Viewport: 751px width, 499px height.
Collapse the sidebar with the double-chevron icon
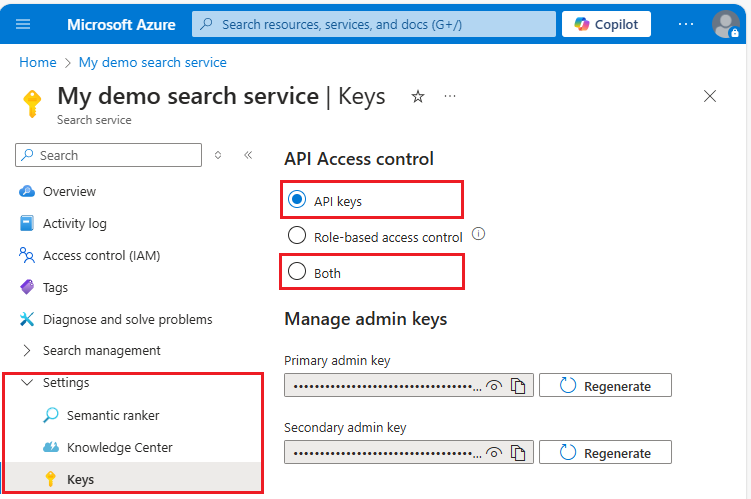pos(248,155)
